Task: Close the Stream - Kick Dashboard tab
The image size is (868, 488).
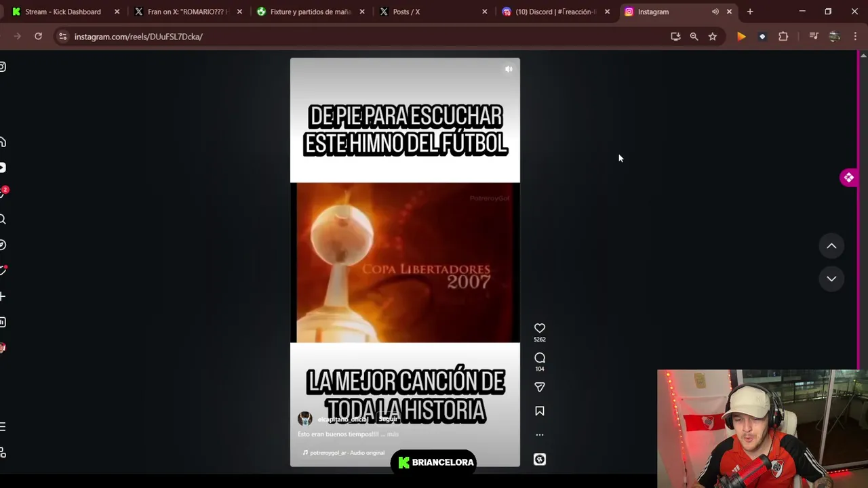Action: 117,12
